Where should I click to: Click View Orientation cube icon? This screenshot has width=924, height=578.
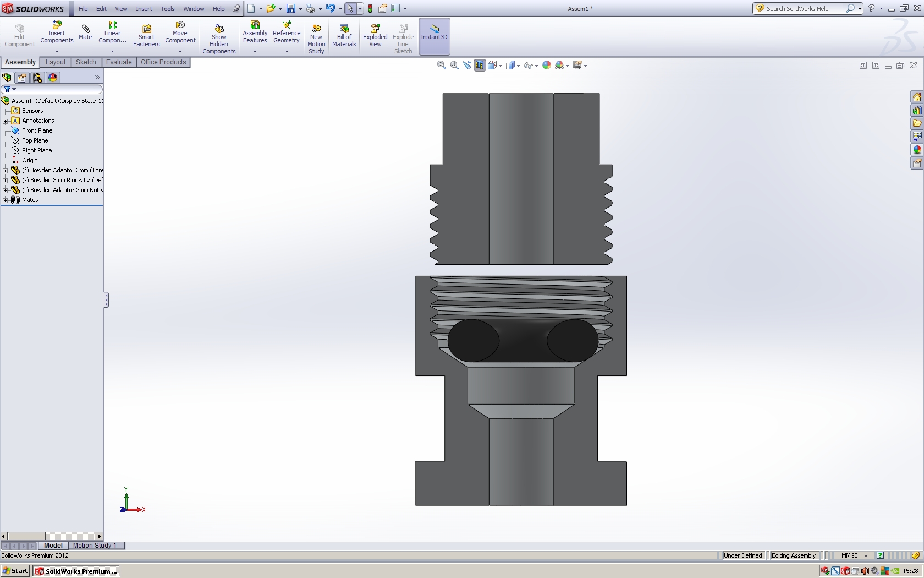492,65
